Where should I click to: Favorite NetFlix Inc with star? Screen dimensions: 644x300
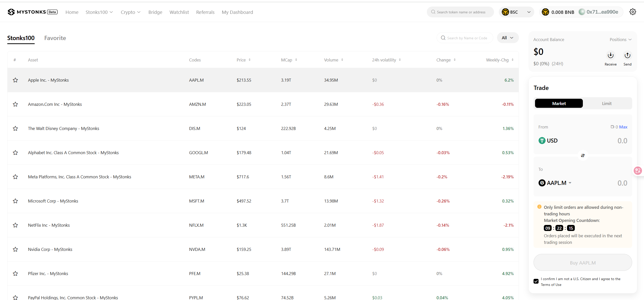(15, 225)
